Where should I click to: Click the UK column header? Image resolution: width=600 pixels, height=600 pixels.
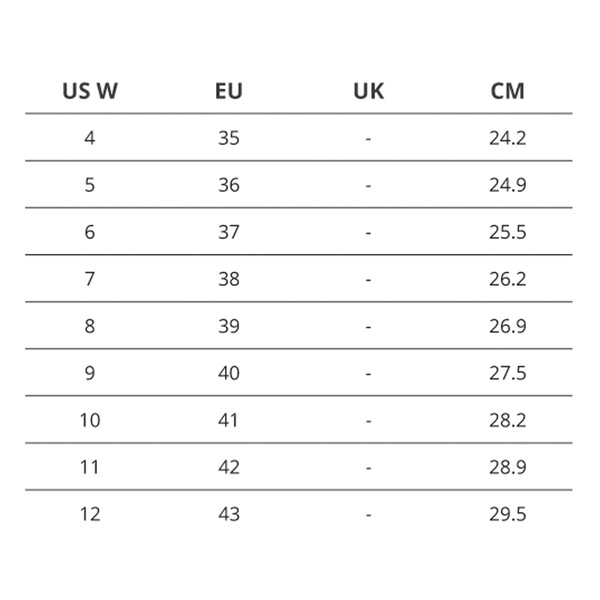368,91
